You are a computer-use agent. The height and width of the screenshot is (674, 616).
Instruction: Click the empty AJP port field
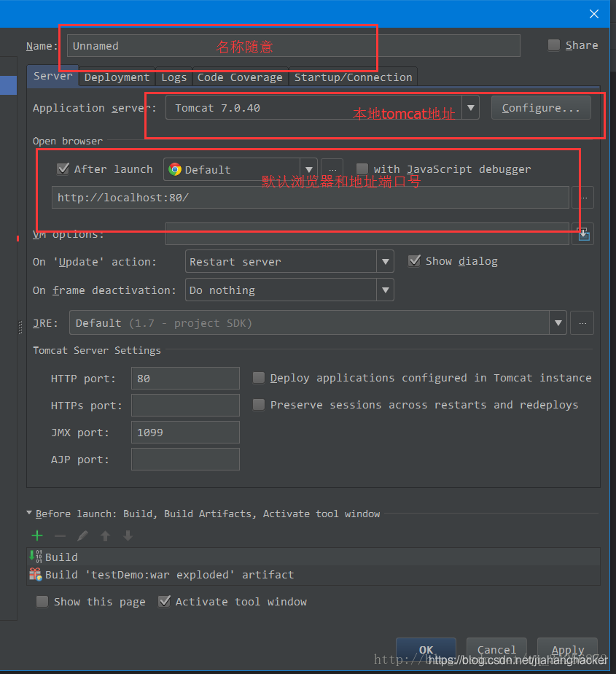pyautogui.click(x=185, y=459)
